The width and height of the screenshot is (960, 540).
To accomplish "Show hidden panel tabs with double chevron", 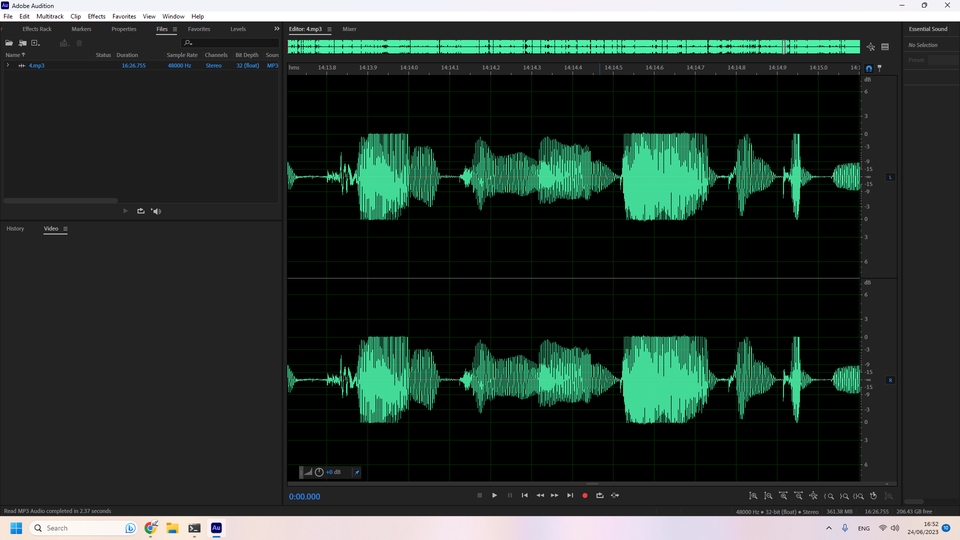I will tap(276, 29).
